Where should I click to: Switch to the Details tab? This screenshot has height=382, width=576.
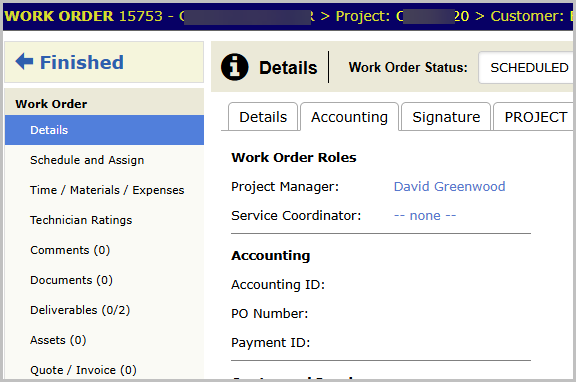pos(263,117)
